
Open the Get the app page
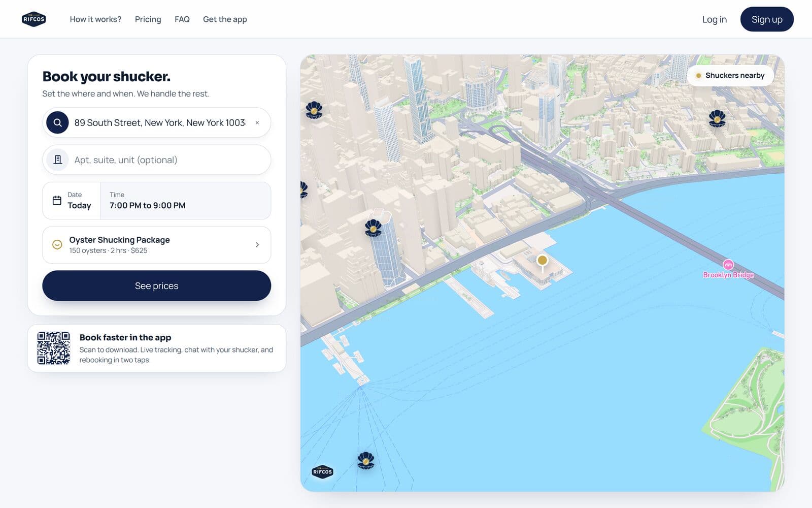click(x=225, y=19)
